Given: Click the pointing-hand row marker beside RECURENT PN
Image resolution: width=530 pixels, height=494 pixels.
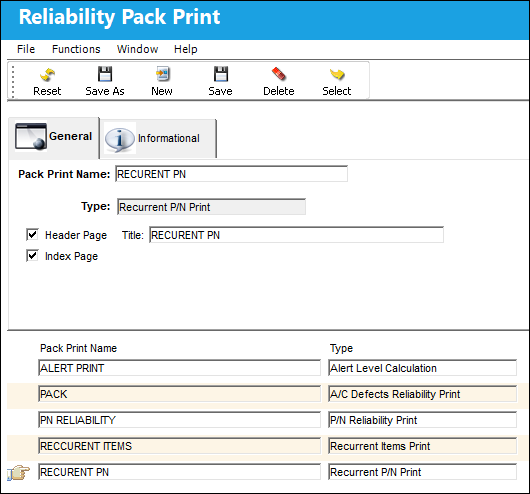Looking at the screenshot, I should tap(18, 472).
